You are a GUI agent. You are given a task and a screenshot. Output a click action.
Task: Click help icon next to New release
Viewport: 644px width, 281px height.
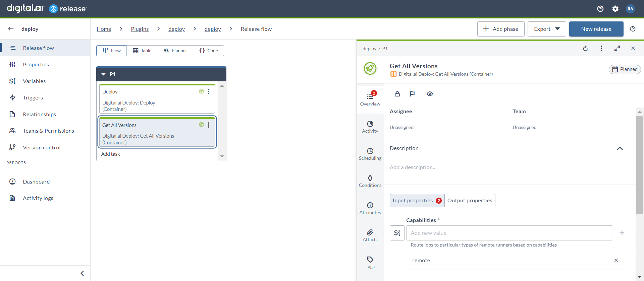point(633,29)
